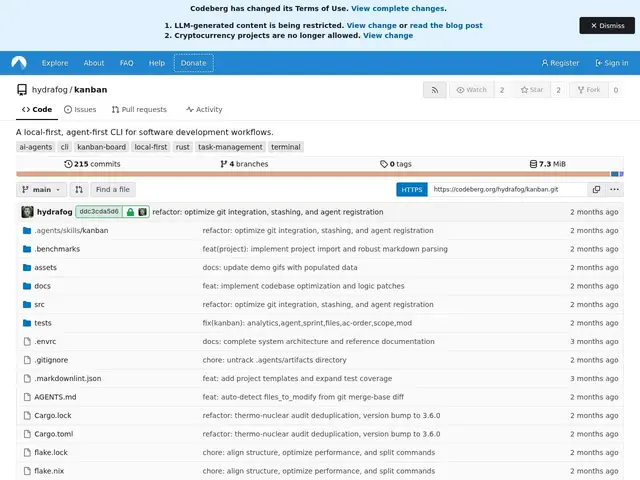
Task: Open Explore in the navbar
Action: [55, 63]
